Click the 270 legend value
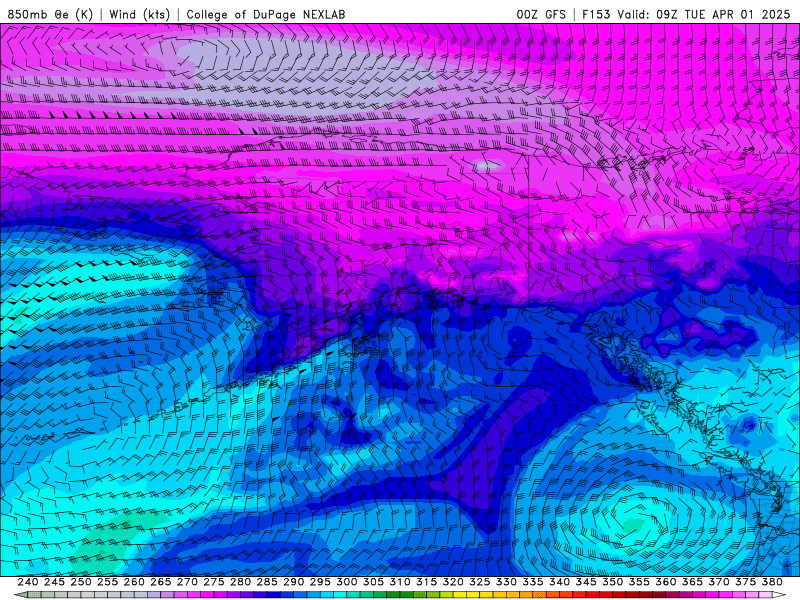 [187, 582]
